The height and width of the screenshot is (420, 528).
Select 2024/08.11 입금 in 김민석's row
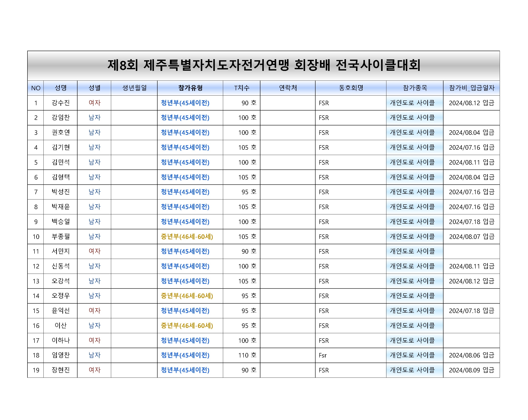click(472, 162)
